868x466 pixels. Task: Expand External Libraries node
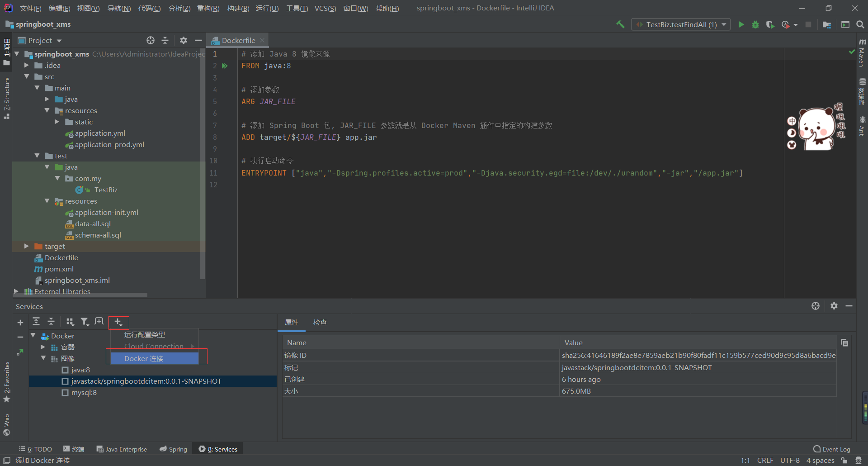(16, 291)
